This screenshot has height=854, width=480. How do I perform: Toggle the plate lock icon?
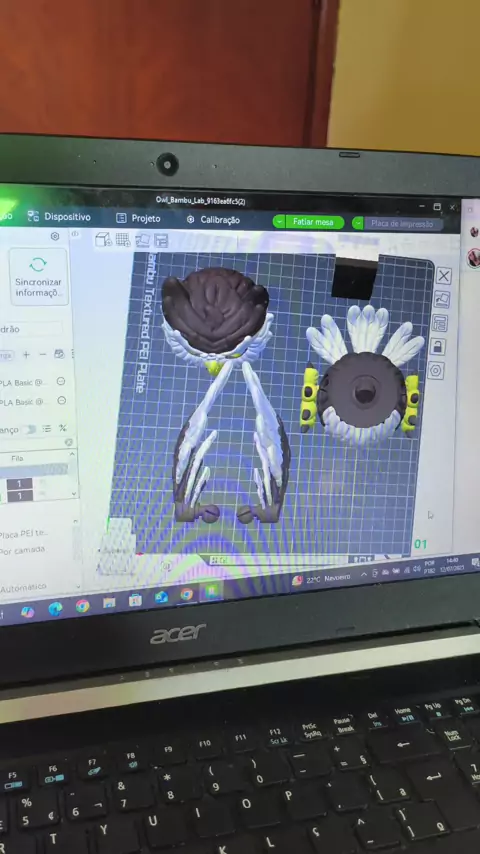[x=437, y=347]
